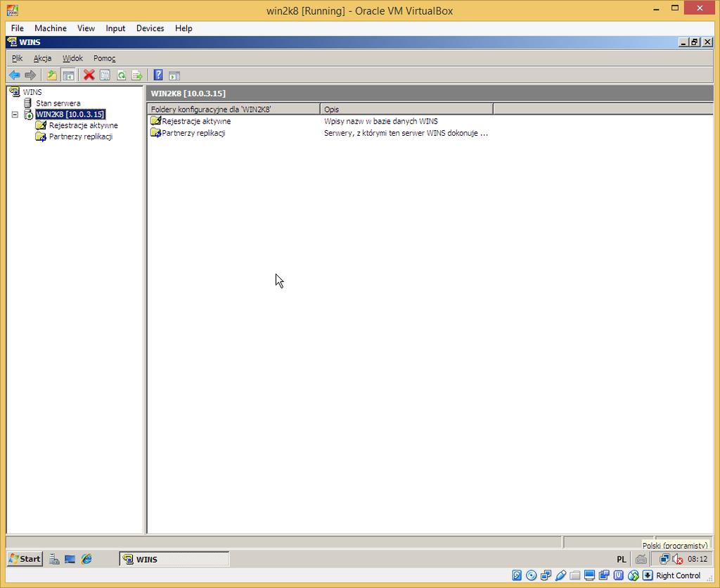This screenshot has width=720, height=588.
Task: Select Partnerzy replikacji in the left tree
Action: 80,136
